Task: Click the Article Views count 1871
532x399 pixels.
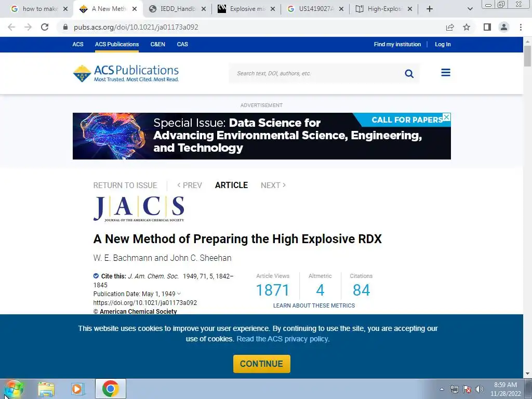Action: click(x=272, y=290)
